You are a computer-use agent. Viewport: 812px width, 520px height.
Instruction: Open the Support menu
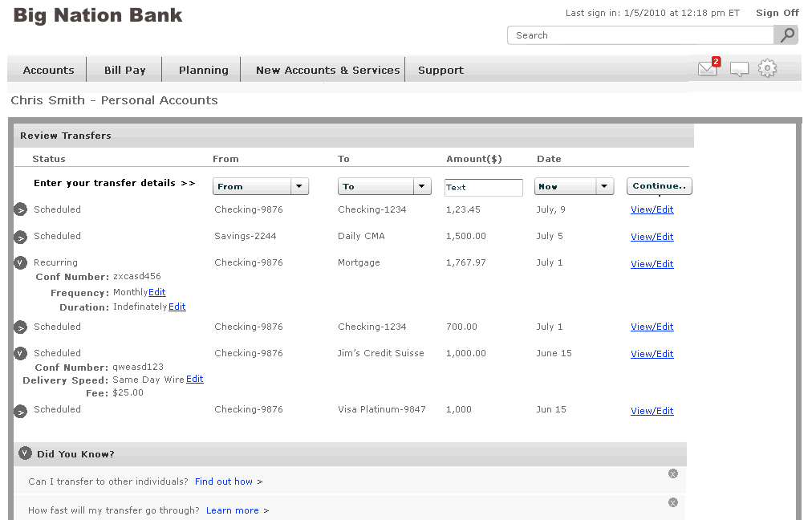coord(441,70)
